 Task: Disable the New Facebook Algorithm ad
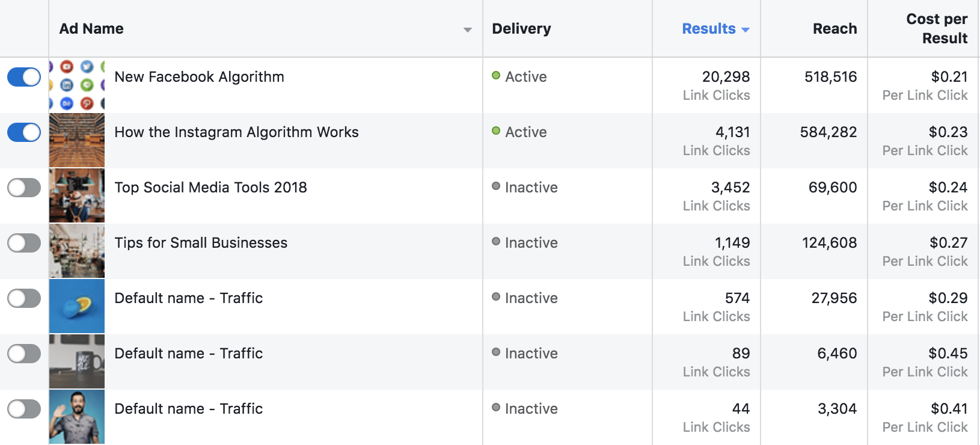coord(23,77)
